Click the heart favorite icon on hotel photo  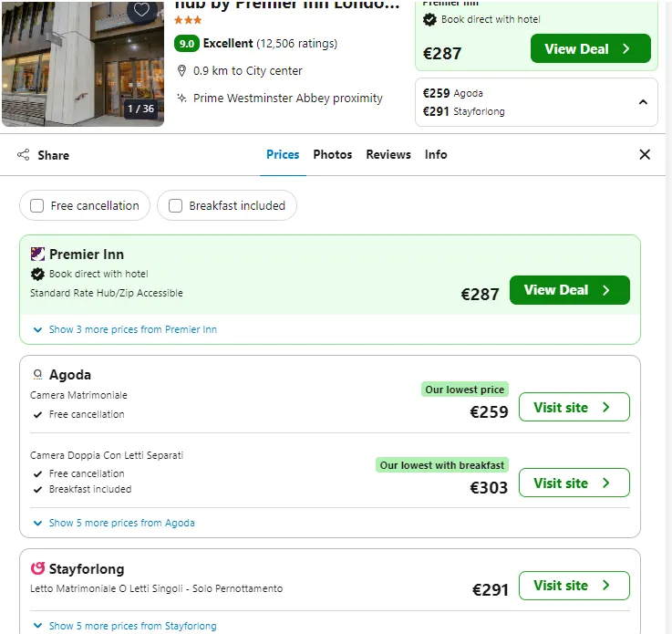(x=141, y=9)
